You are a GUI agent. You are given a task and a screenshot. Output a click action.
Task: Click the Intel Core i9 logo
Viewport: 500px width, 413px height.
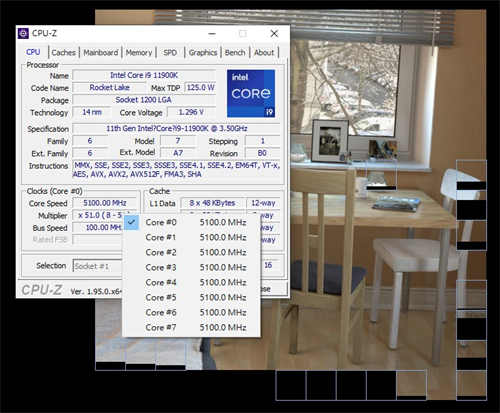[x=251, y=93]
